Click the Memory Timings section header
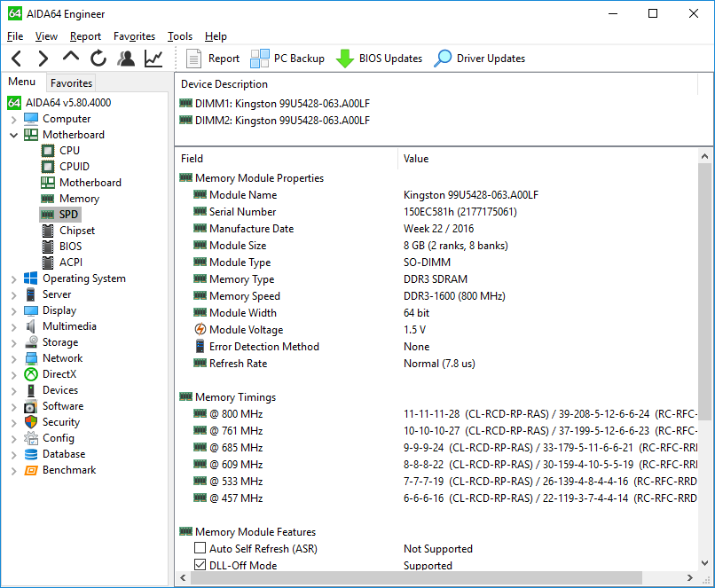The width and height of the screenshot is (715, 588). tap(228, 397)
